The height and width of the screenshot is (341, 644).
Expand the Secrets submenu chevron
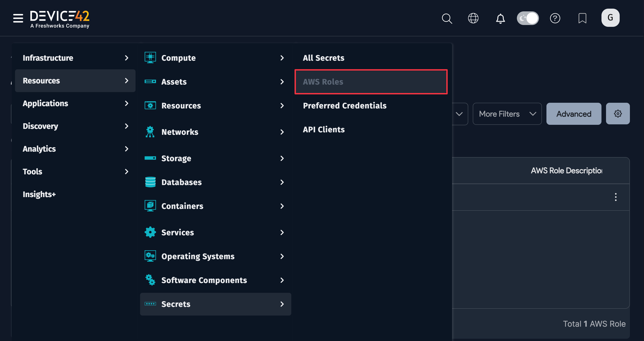coord(282,304)
